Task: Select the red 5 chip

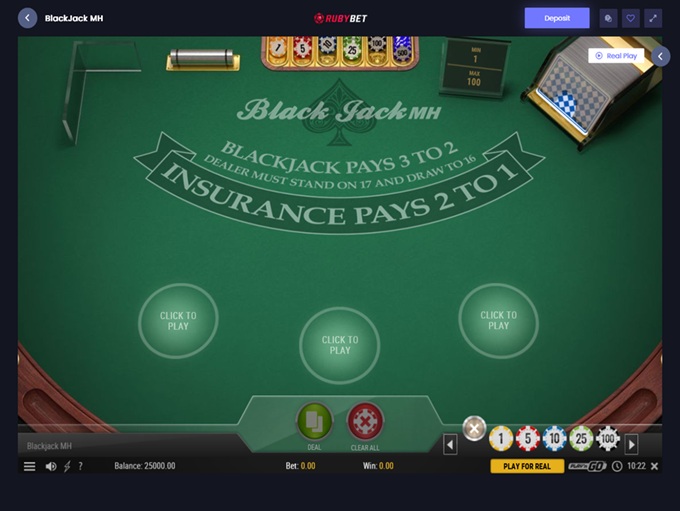Action: (527, 439)
